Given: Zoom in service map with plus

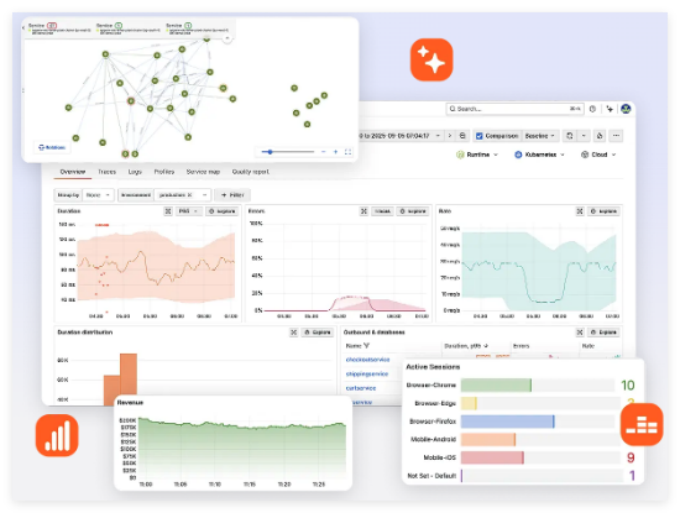Looking at the screenshot, I should [335, 152].
